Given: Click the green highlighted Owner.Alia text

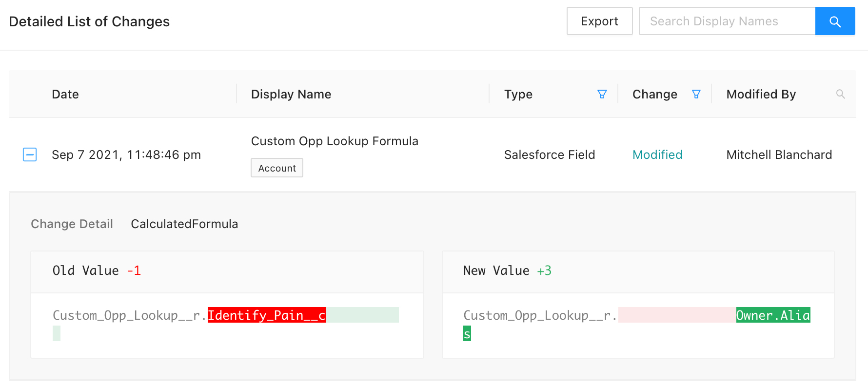Looking at the screenshot, I should 773,315.
